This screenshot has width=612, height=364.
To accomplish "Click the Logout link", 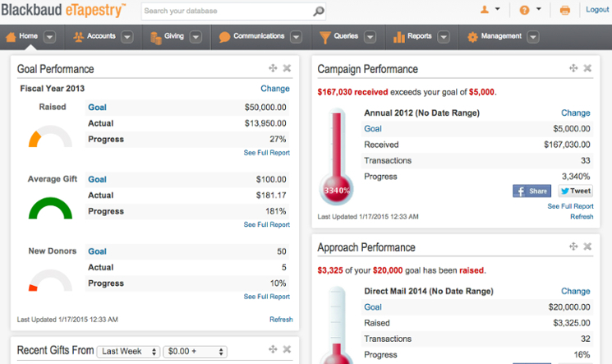I will tap(596, 10).
